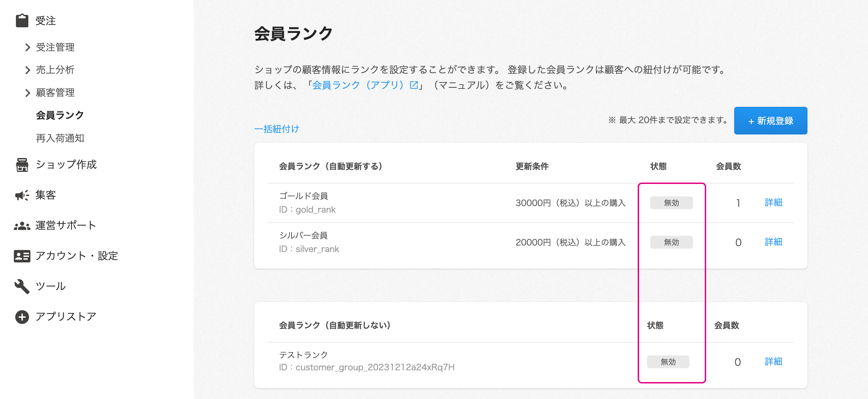Select 会員ランク in the sidebar
Image resolution: width=868 pixels, height=399 pixels.
click(x=59, y=116)
